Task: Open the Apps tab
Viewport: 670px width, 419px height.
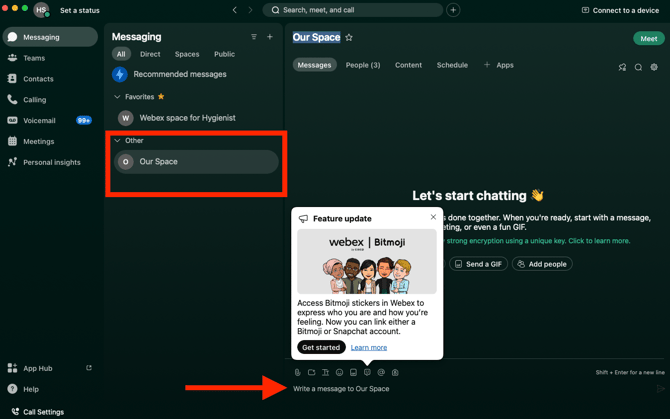Action: [499, 65]
